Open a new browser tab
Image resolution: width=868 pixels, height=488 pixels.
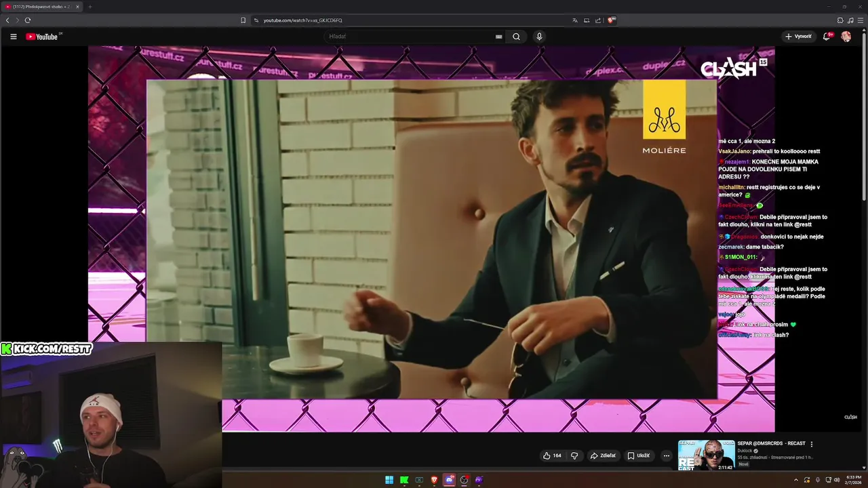click(x=90, y=7)
